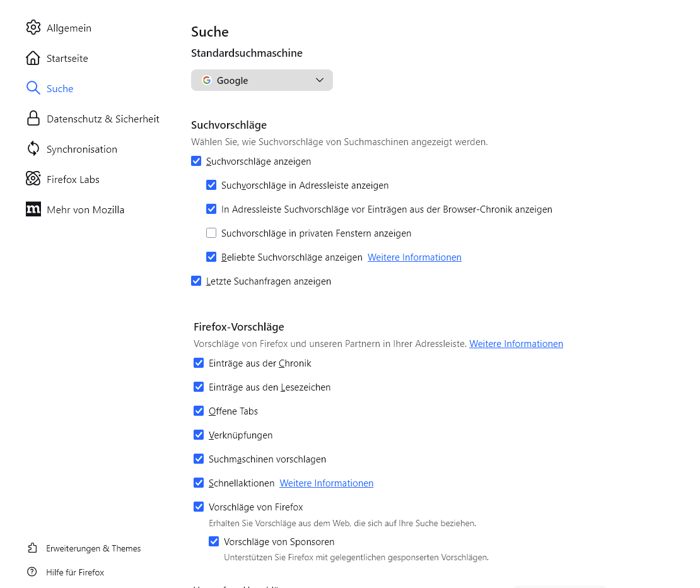Uncheck Offene Tabs suggestion option
This screenshot has height=588, width=700.
(199, 411)
